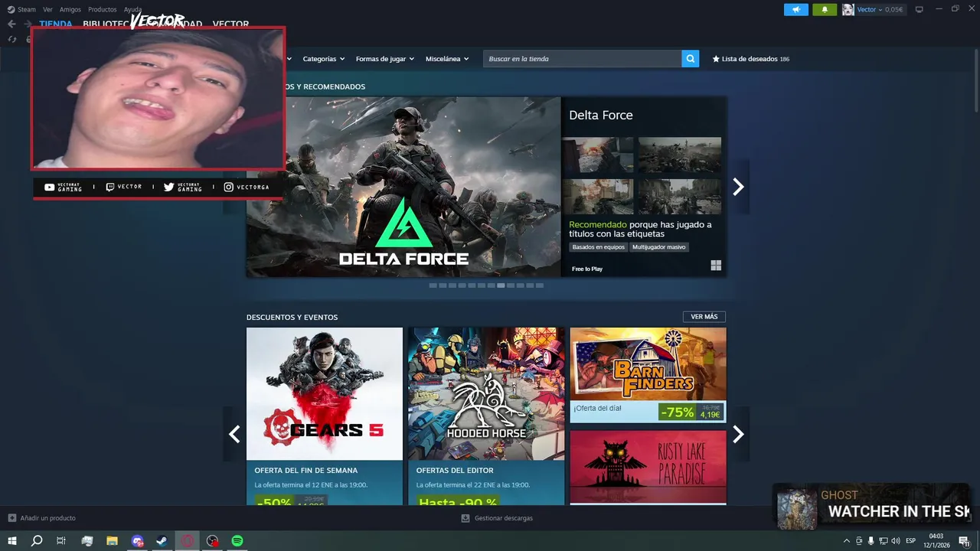Click the Vector profile avatar picture
Screen dimensions: 980x551
(x=848, y=10)
